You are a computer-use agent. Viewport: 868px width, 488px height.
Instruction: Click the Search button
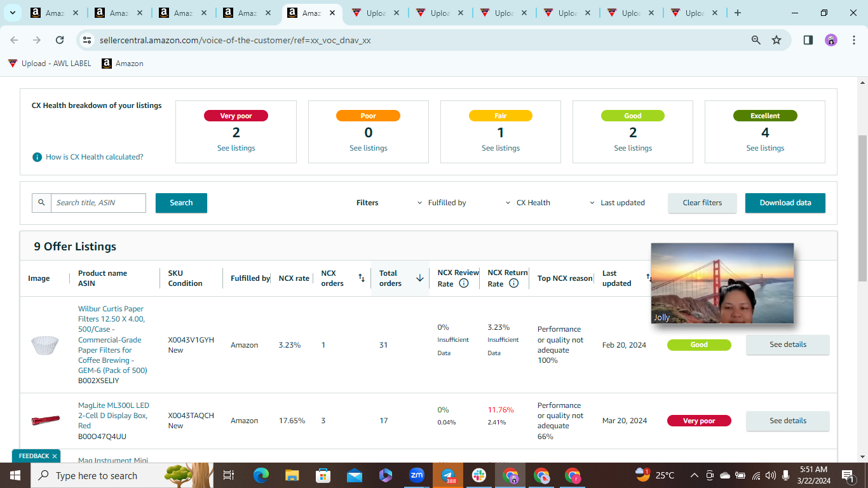(x=181, y=203)
